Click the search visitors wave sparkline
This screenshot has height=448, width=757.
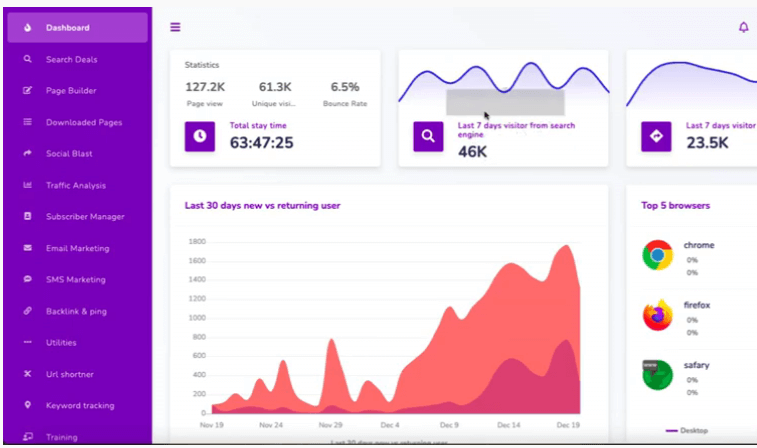point(504,82)
